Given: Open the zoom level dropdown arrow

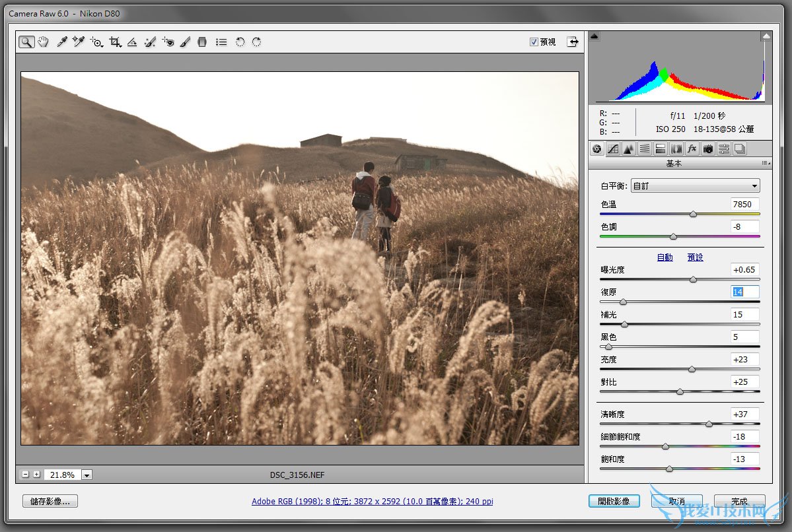Looking at the screenshot, I should (87, 475).
